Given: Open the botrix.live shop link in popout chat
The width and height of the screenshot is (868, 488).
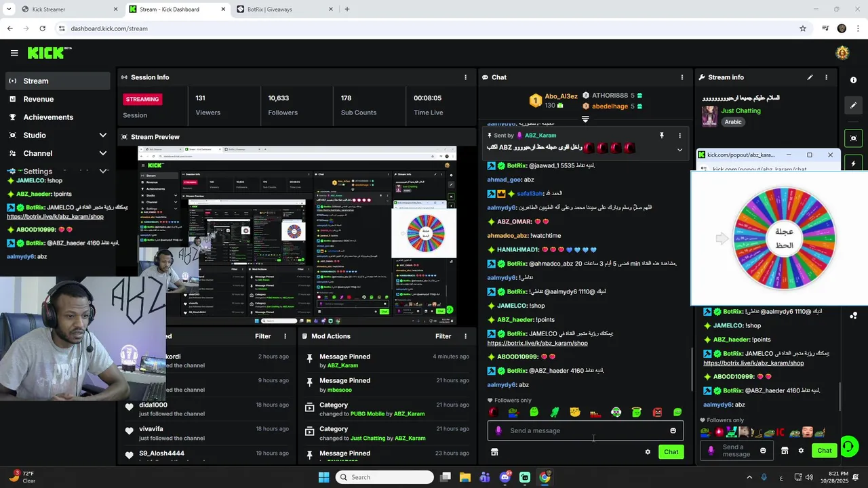Looking at the screenshot, I should point(753,363).
